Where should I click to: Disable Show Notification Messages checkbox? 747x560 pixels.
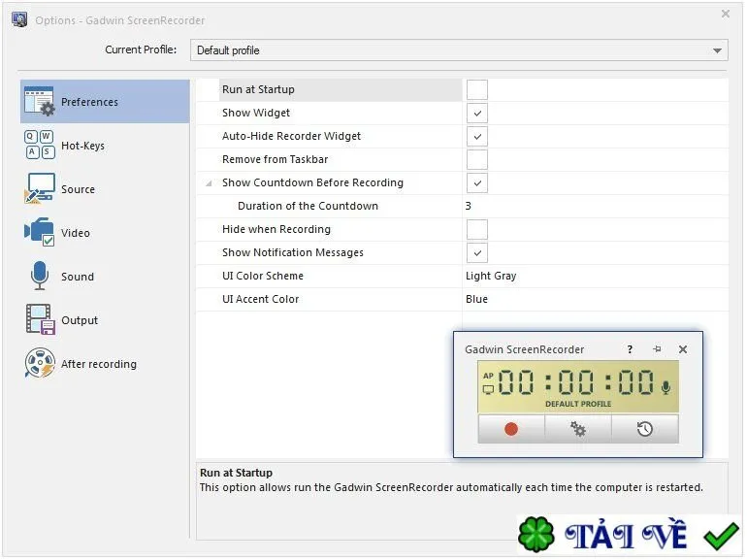[477, 252]
